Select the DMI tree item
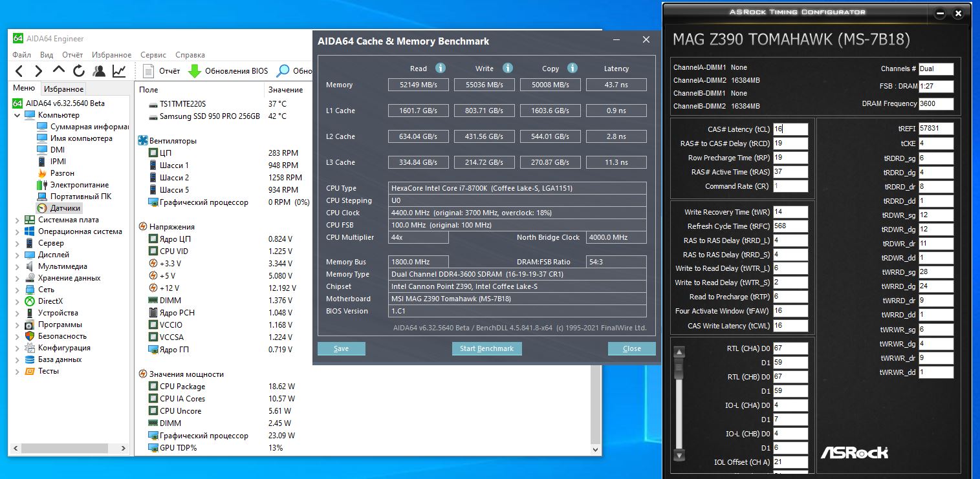The width and height of the screenshot is (980, 479). pyautogui.click(x=50, y=150)
